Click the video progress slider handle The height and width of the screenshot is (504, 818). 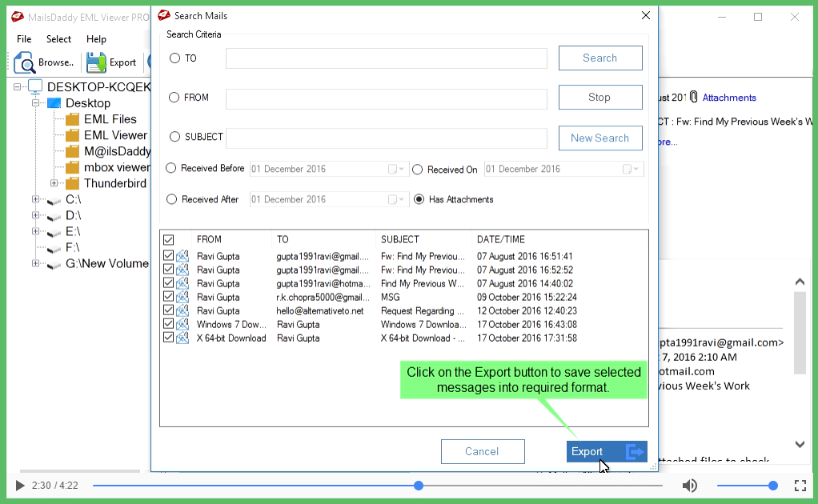click(419, 486)
